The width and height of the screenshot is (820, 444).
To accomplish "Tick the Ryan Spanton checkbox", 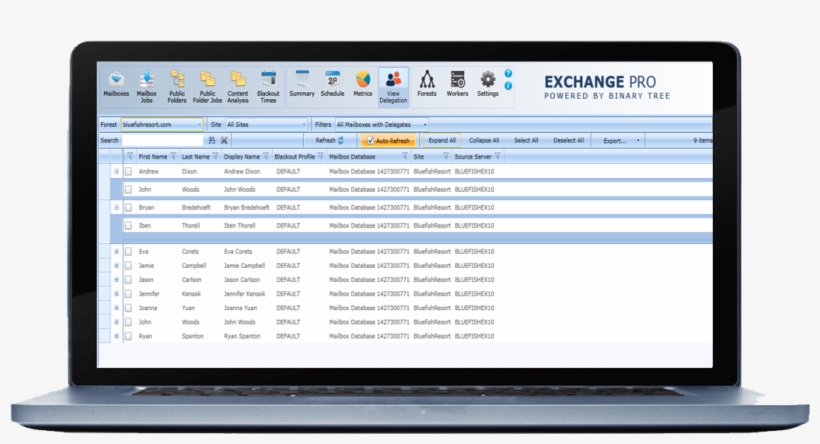I will pos(128,336).
